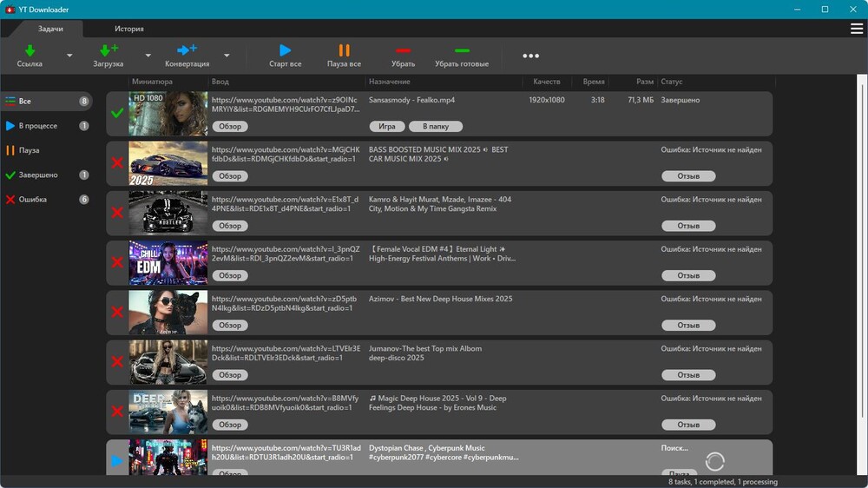868x488 pixels.
Task: Filter tasks by Завершено category
Action: tap(38, 175)
